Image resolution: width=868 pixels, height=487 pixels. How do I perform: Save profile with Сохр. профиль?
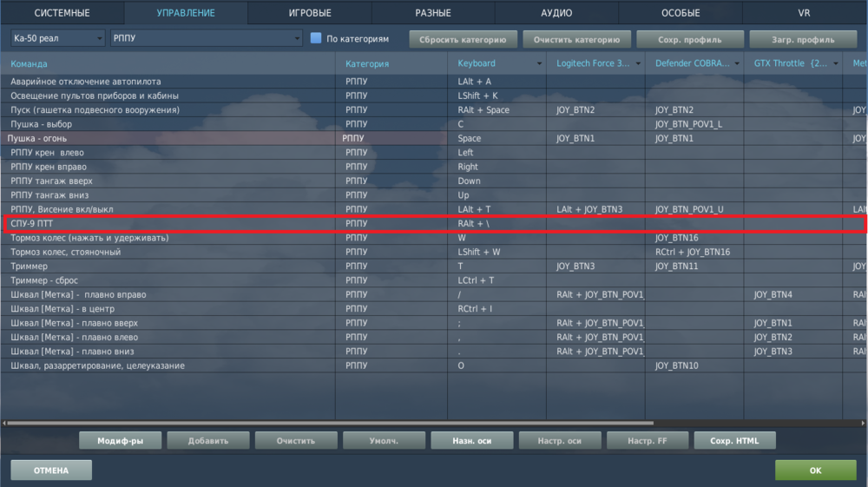click(x=690, y=39)
